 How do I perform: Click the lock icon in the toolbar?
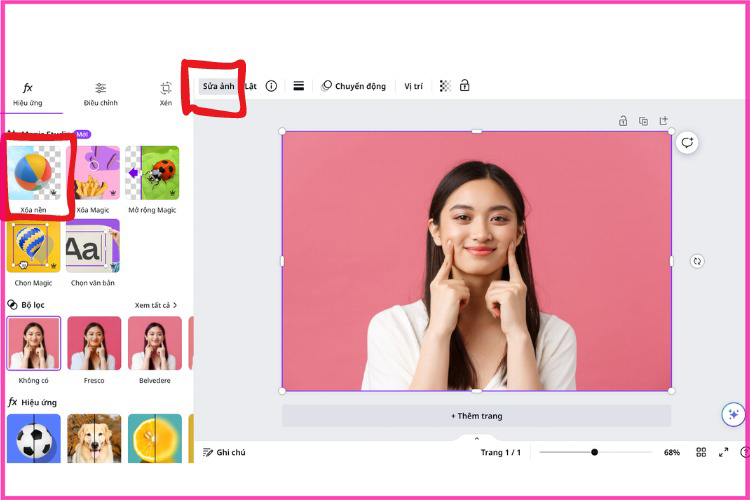(x=464, y=86)
